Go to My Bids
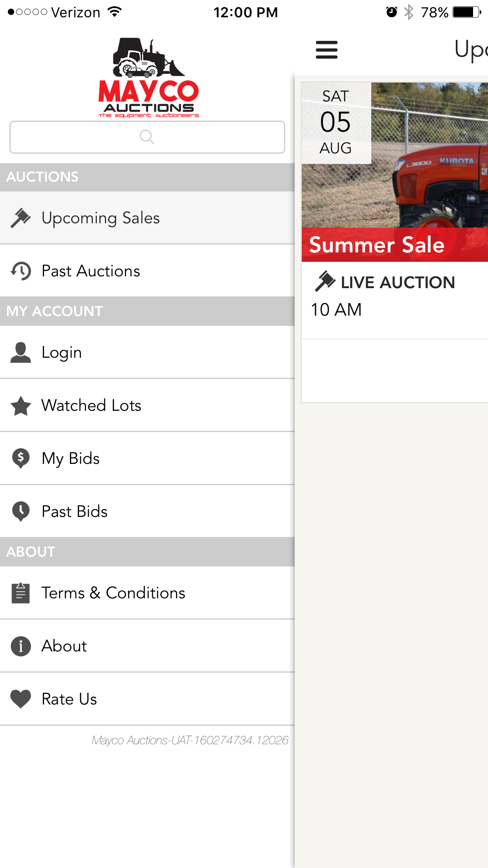The image size is (488, 868). tap(71, 458)
